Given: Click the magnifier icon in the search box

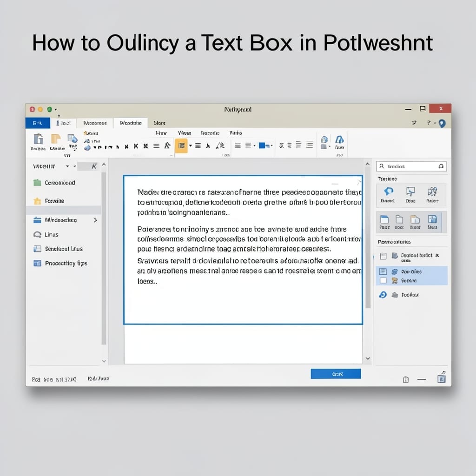Looking at the screenshot, I should click(382, 166).
